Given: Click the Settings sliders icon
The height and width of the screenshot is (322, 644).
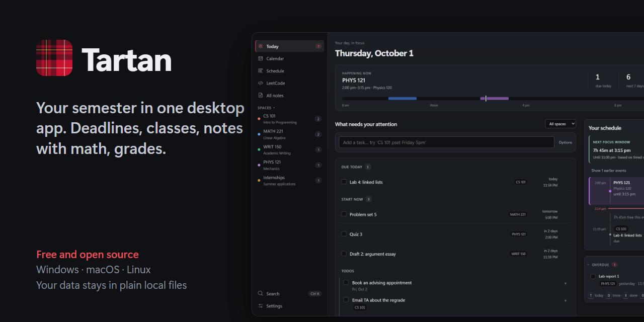Looking at the screenshot, I should point(260,306).
